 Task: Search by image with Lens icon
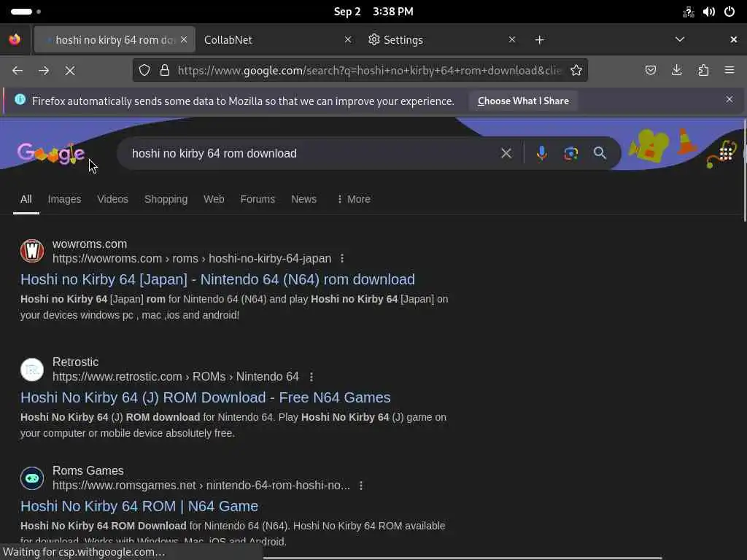570,153
